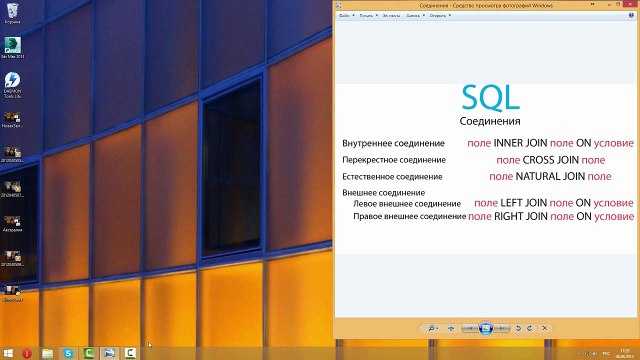
Task: Open the white Camtasia recorder taskbar icon
Action: pos(130,353)
